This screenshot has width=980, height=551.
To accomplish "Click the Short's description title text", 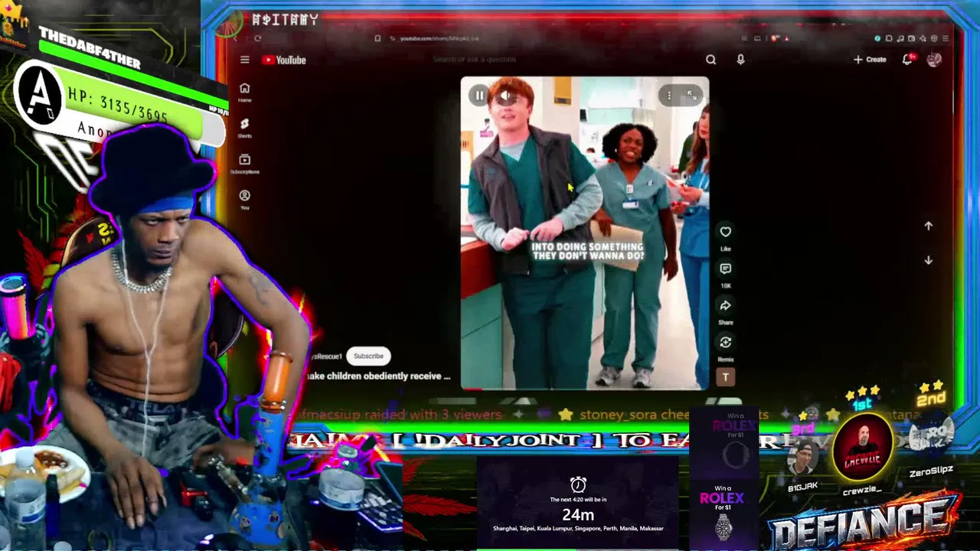I will [378, 377].
